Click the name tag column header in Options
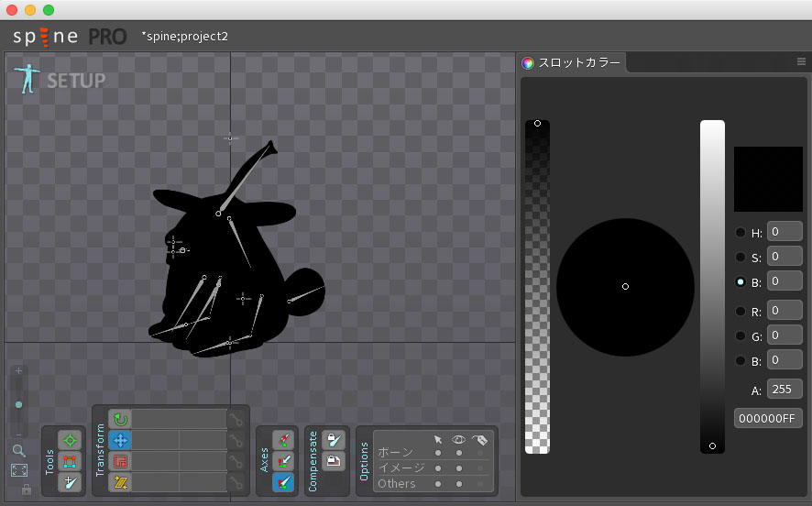This screenshot has width=812, height=506. [x=479, y=440]
